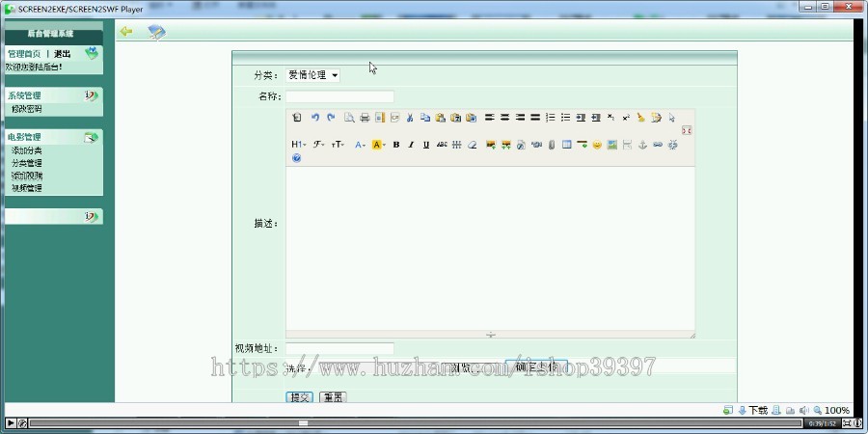
Task: Click the player progress slider thumb
Action: [x=303, y=423]
